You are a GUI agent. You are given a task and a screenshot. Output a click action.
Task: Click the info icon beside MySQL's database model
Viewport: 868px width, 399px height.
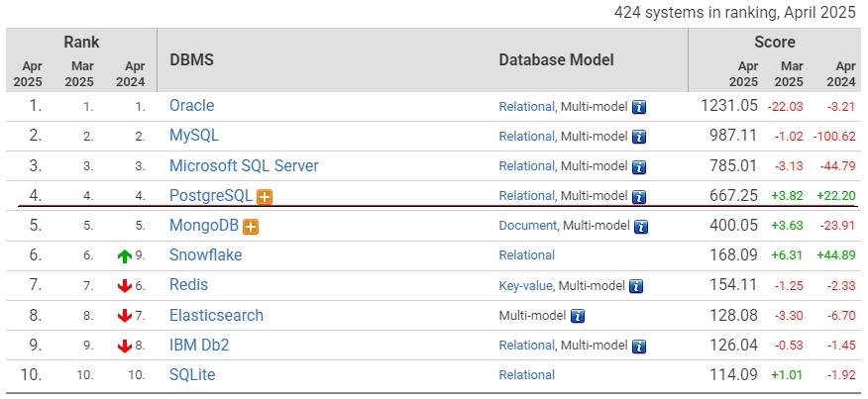click(x=639, y=137)
